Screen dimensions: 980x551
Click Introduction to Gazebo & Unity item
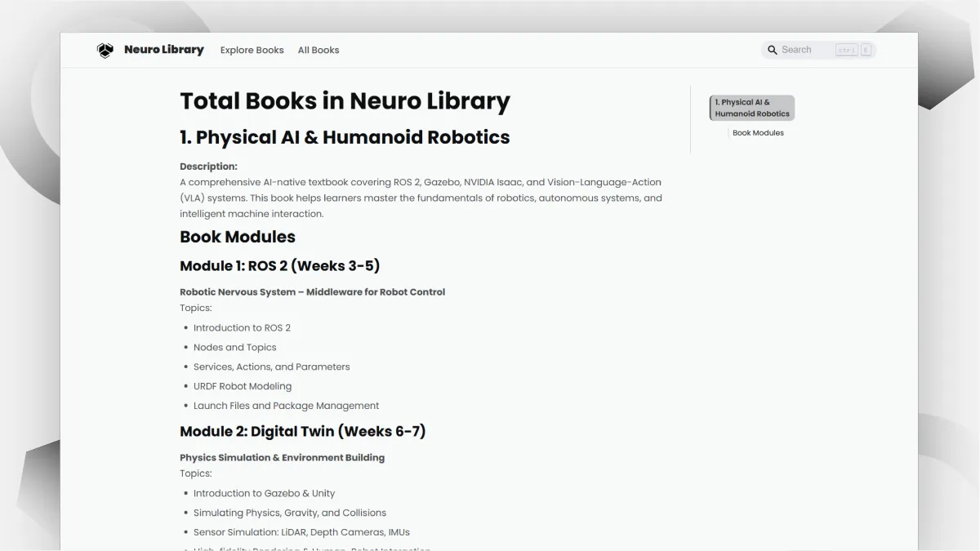(264, 494)
